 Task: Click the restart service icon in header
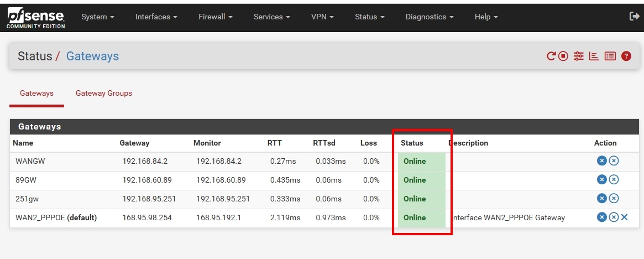(x=551, y=56)
